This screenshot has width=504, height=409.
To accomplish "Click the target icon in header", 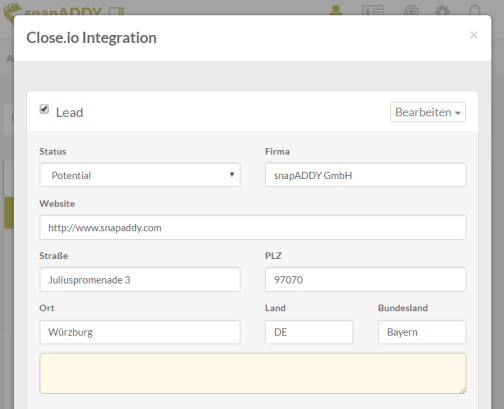I will coord(411,10).
